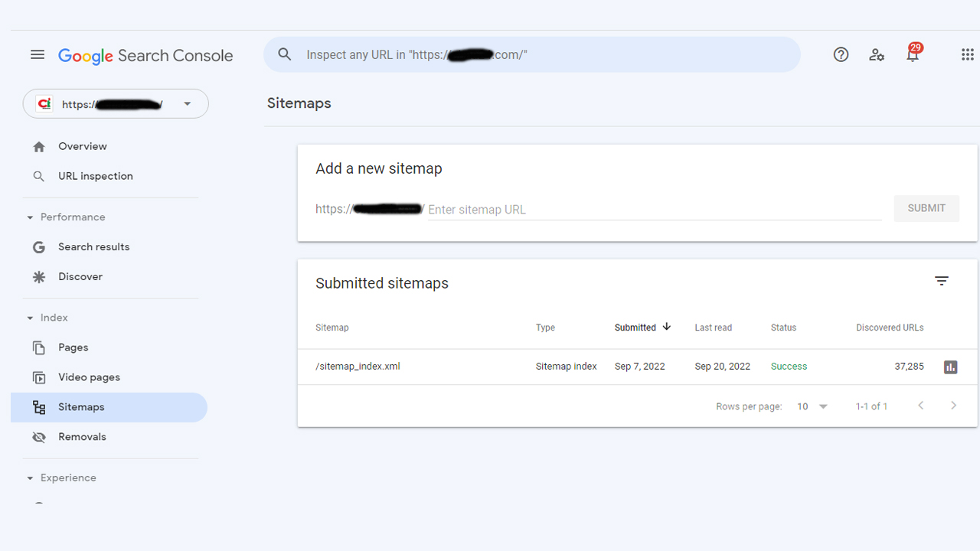This screenshot has height=551, width=980.
Task: Click the filter icon in Submitted sitemaps
Action: 942,282
